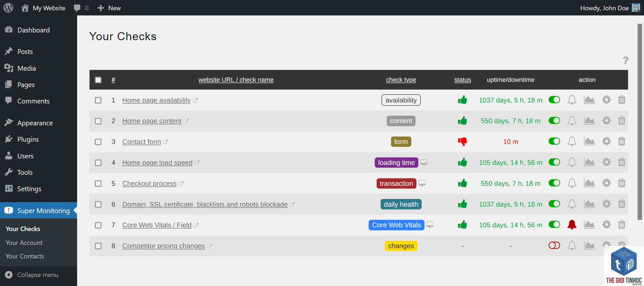Disable the Home page availability check toggle
Image resolution: width=644 pixels, height=286 pixels.
[554, 100]
